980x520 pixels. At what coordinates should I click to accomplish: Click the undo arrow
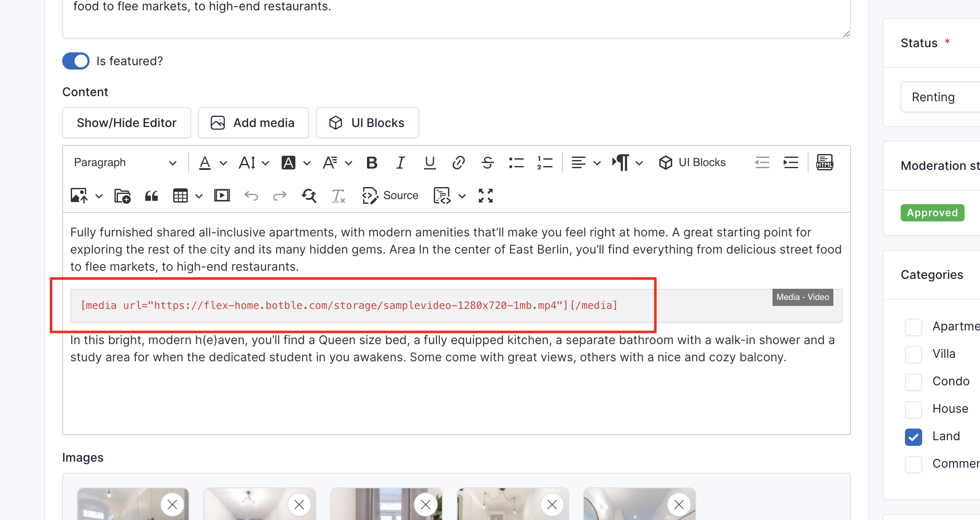pyautogui.click(x=251, y=196)
